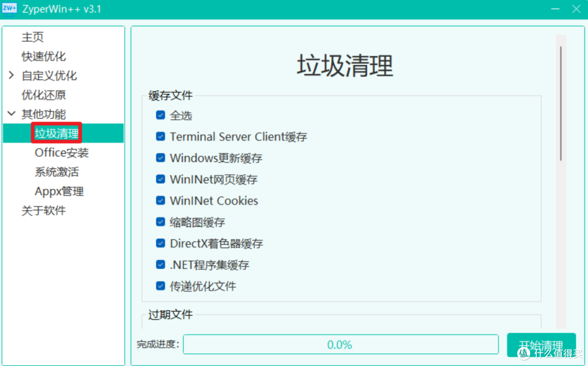Collapse the 其他功能 tree chevron
588x366 pixels.
(x=11, y=114)
